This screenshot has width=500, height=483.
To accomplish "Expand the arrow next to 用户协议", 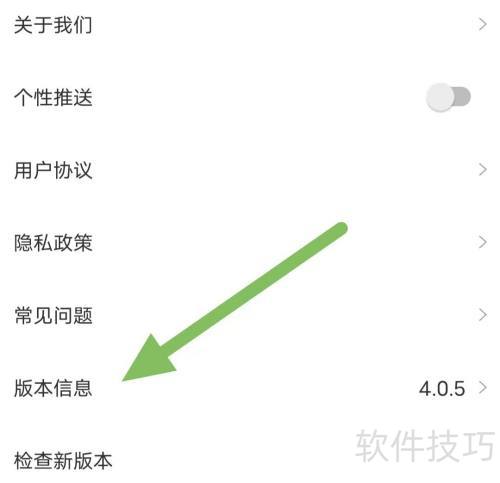I will 483,170.
